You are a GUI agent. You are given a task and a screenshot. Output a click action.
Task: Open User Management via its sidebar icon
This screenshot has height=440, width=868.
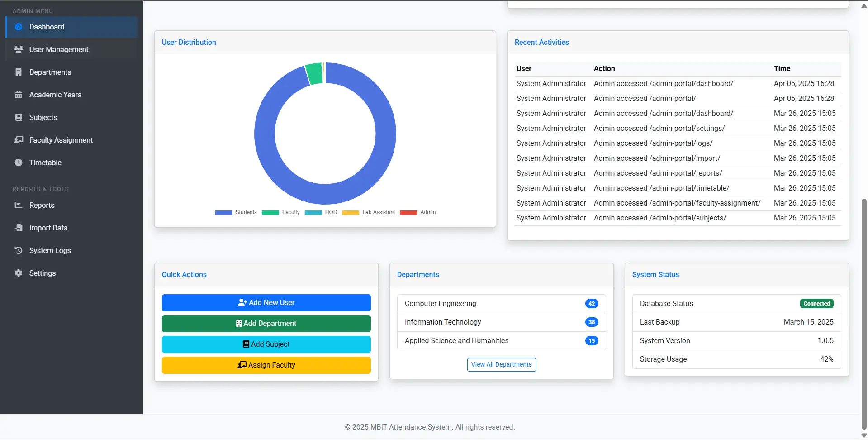pyautogui.click(x=19, y=49)
